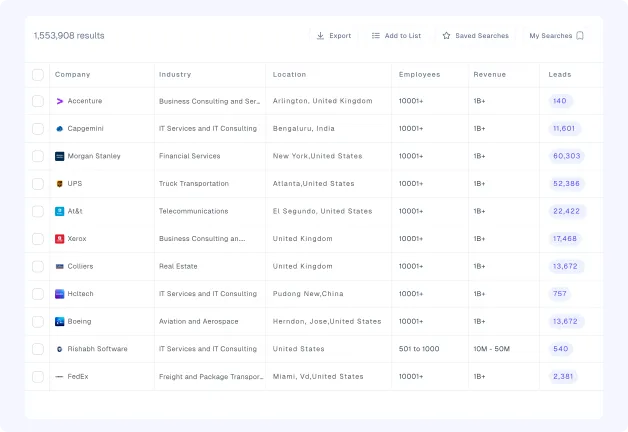This screenshot has width=628, height=432.
Task: Click the Industry column header
Action: point(175,74)
